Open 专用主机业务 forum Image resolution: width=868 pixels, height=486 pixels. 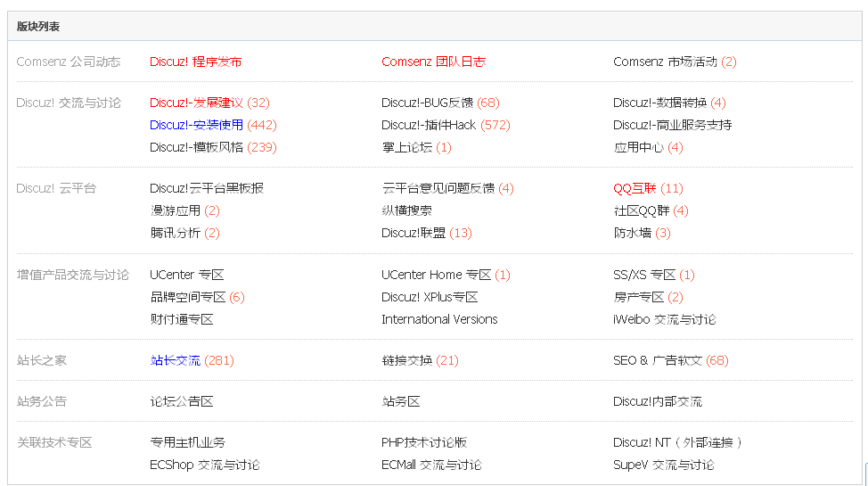coord(188,442)
